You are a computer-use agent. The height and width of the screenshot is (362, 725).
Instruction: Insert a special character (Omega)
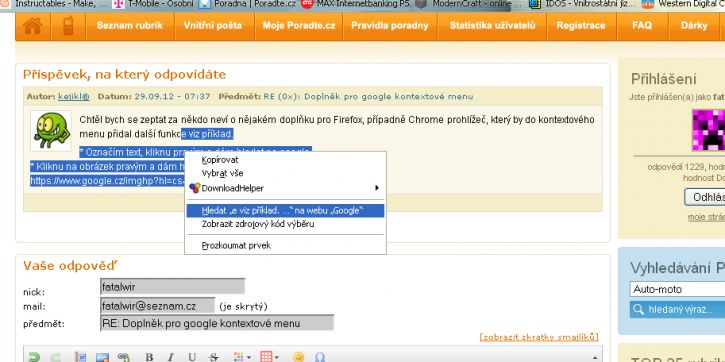point(320,357)
